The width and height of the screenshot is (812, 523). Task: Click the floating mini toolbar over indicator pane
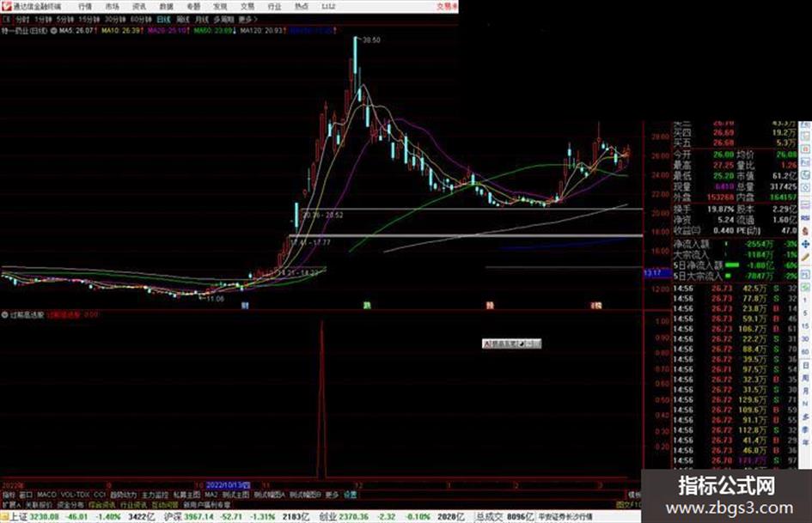[511, 344]
